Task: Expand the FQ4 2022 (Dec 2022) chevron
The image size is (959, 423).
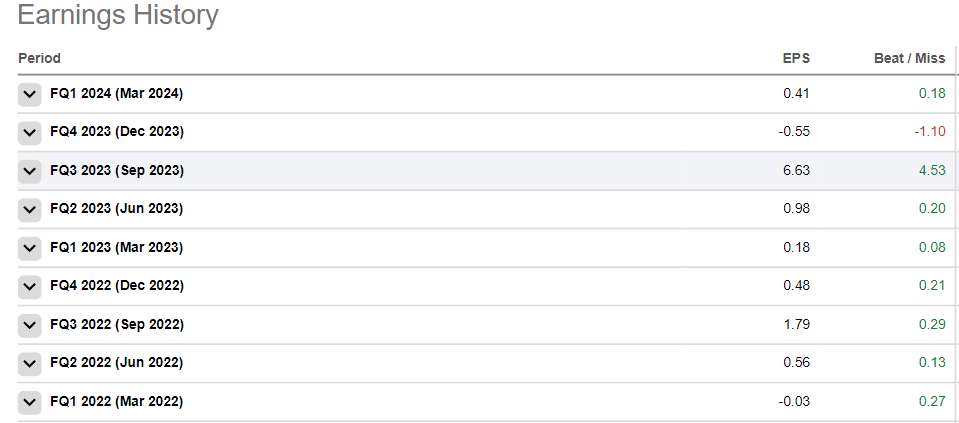Action: click(30, 286)
